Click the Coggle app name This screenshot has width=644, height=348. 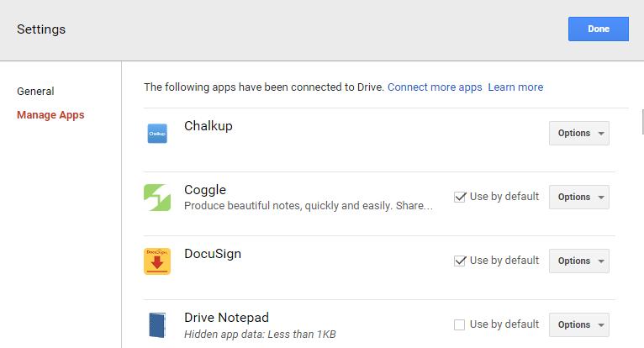[x=205, y=190]
